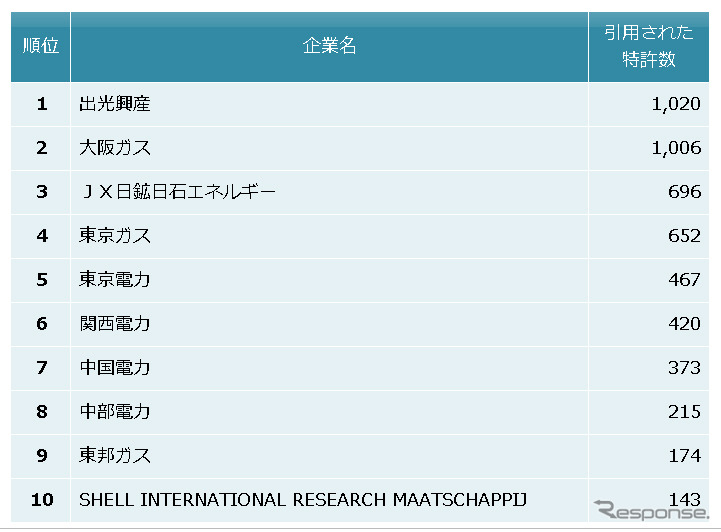
Task: Click the 引用された特許数 column header
Action: 648,46
